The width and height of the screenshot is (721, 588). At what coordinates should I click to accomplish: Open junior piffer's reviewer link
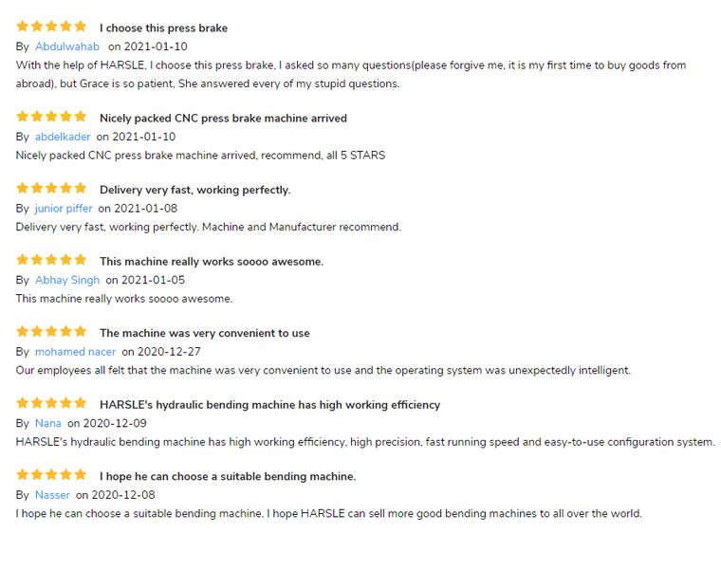(64, 209)
